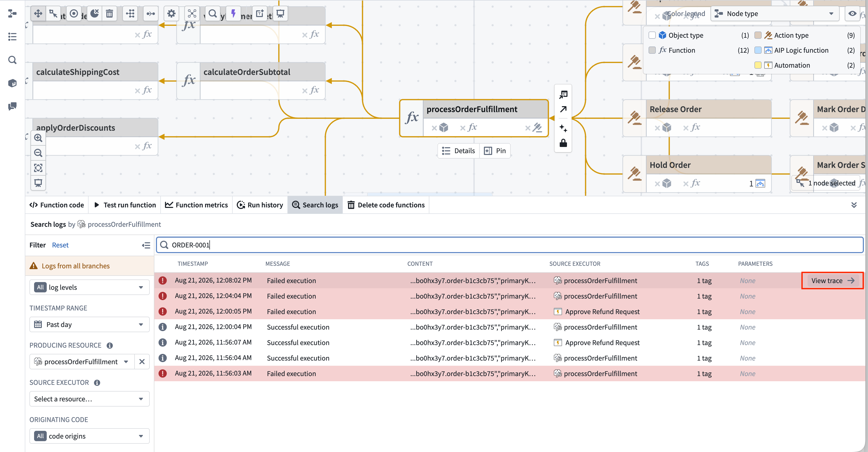Viewport: 868px width, 452px height.
Task: Pin the processOrderFulfillment node
Action: pyautogui.click(x=495, y=151)
